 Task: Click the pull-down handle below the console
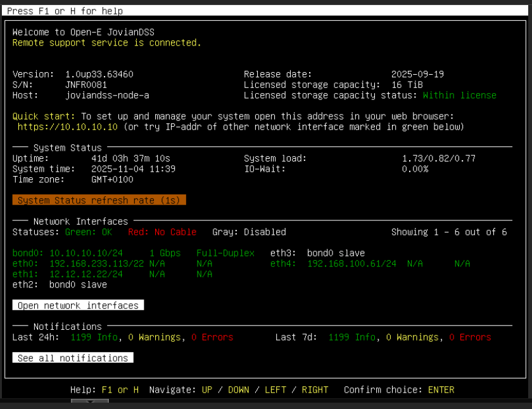[x=89, y=403]
